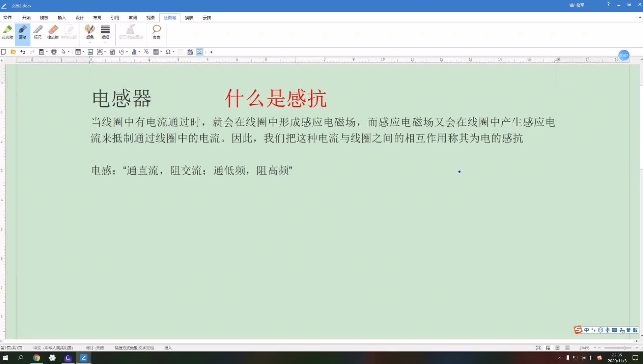Click the fit-to-screen view icon
This screenshot has width=643, height=364.
[x=538, y=348]
